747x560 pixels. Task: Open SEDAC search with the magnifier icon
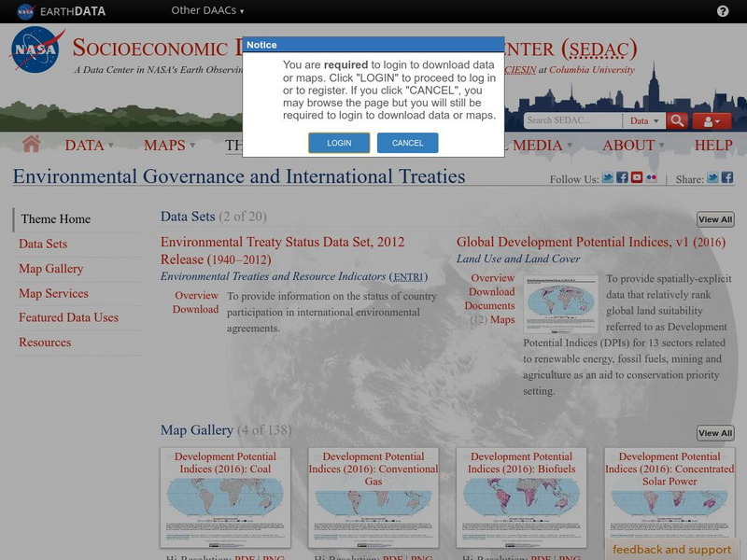(x=678, y=121)
